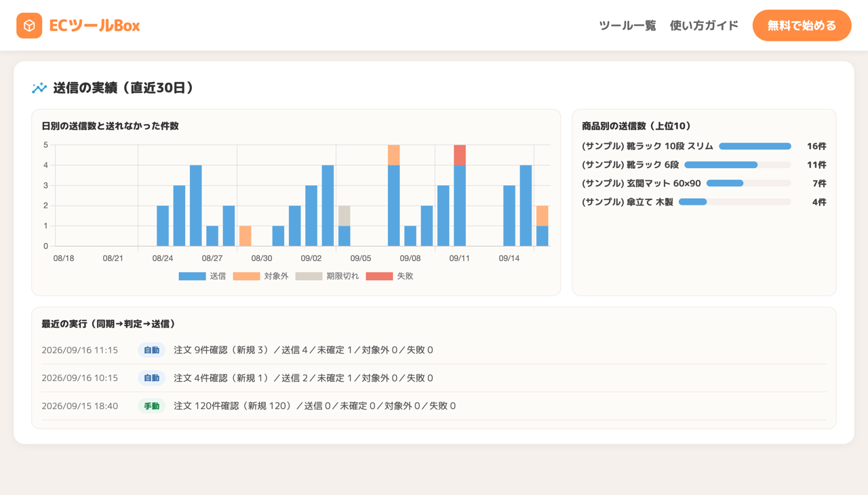Click the 自動 badge on the 11:15 row
868x495 pixels.
coord(151,350)
